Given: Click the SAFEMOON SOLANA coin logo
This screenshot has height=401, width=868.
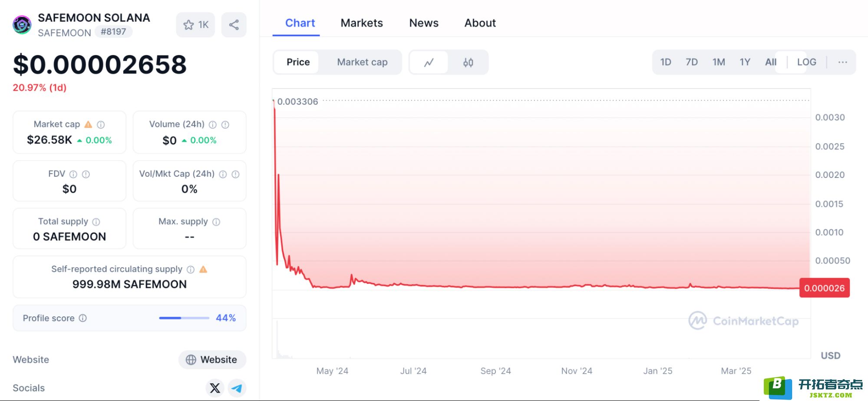Looking at the screenshot, I should [22, 25].
